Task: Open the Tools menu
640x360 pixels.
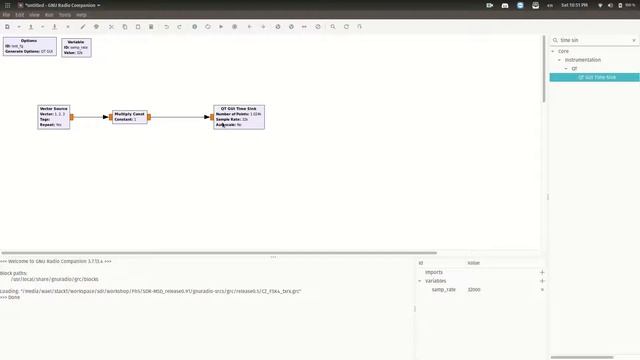Action: click(65, 15)
